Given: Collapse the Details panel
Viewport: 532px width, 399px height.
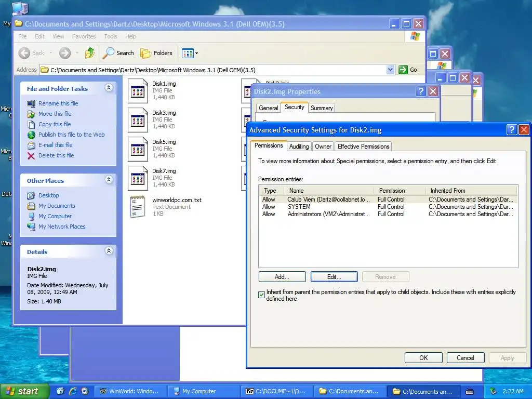Looking at the screenshot, I should click(109, 251).
